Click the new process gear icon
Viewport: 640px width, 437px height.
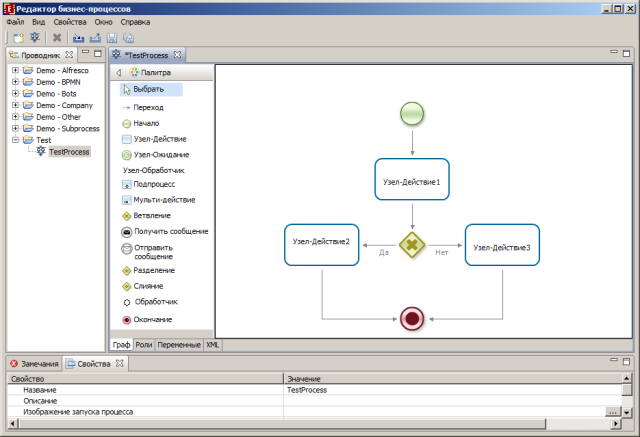(34, 37)
